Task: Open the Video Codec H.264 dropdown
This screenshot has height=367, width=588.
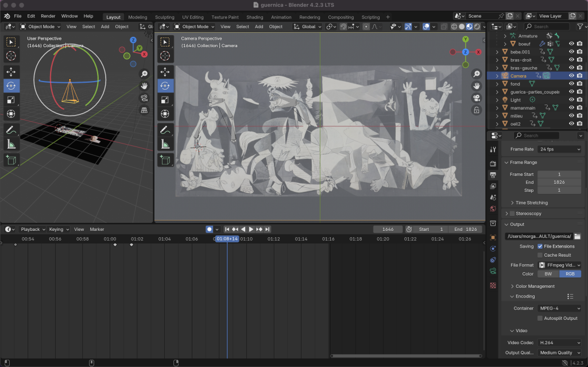Action: click(559, 343)
